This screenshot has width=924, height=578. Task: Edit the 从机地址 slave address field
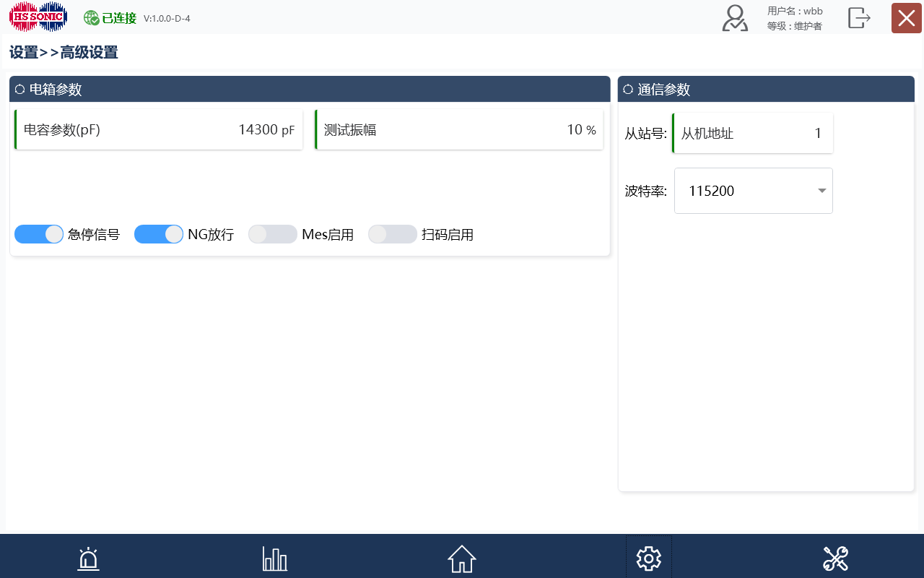(x=752, y=133)
